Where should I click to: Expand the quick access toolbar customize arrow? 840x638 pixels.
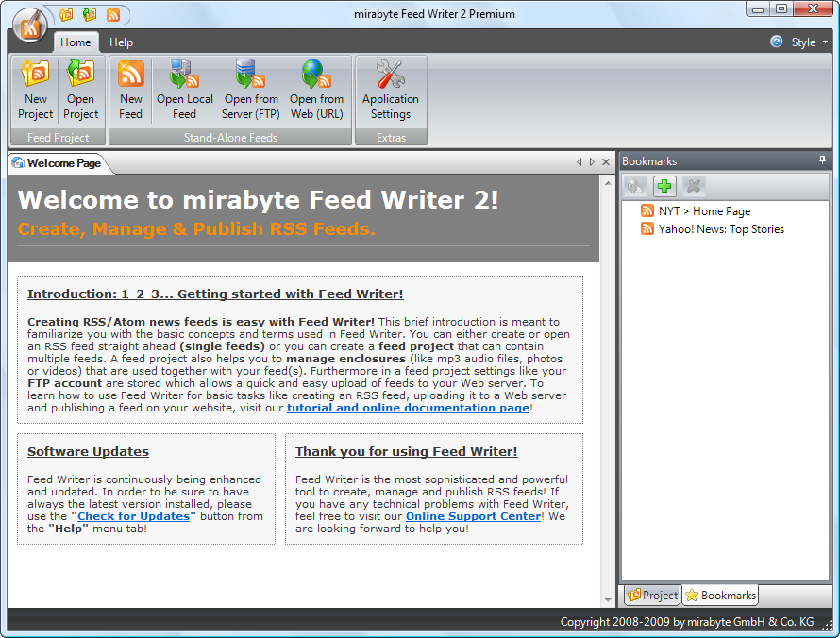pyautogui.click(x=127, y=15)
